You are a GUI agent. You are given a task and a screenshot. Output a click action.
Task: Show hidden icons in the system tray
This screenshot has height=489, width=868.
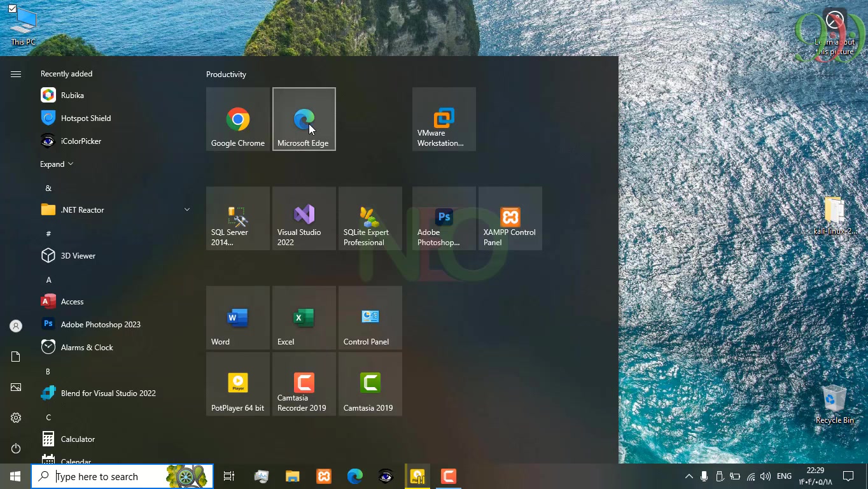pyautogui.click(x=689, y=476)
